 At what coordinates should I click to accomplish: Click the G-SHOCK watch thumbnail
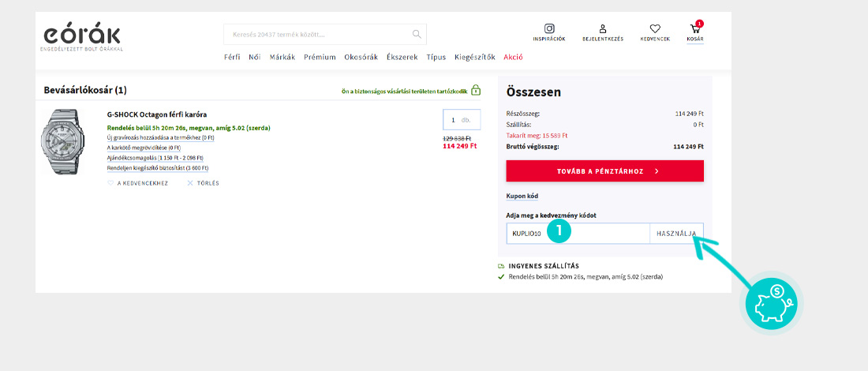(63, 142)
